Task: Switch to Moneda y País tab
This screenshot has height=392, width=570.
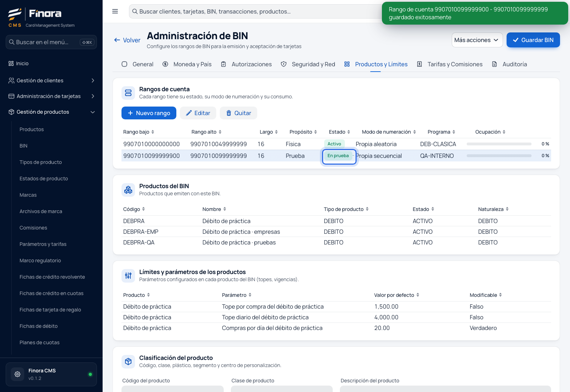Action: (x=187, y=64)
